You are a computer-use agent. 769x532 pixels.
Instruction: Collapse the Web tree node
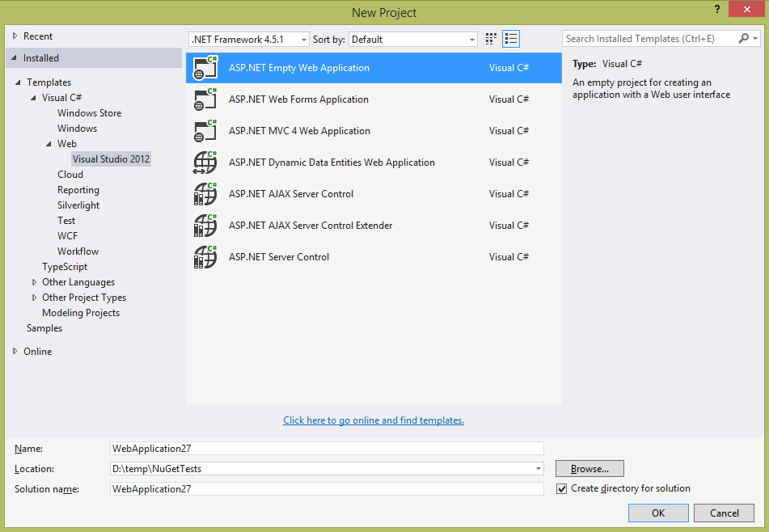pos(49,144)
